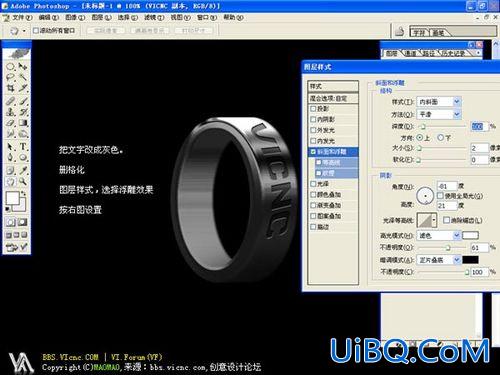Viewport: 500px width, 375px height.
Task: Select the Type (T) tool
Action: tap(23, 146)
